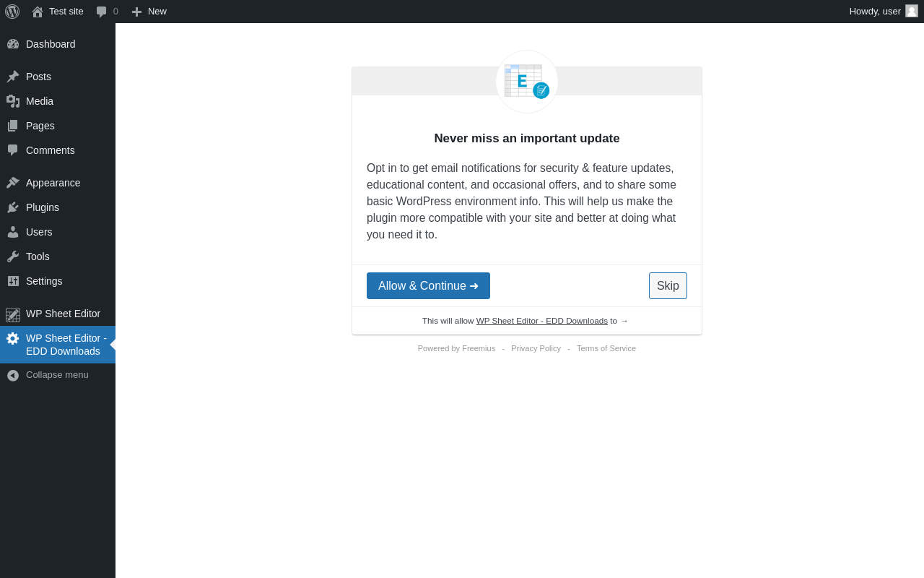
Task: Select WP Sheet Editor - EDD Downloads menu
Action: [58, 345]
